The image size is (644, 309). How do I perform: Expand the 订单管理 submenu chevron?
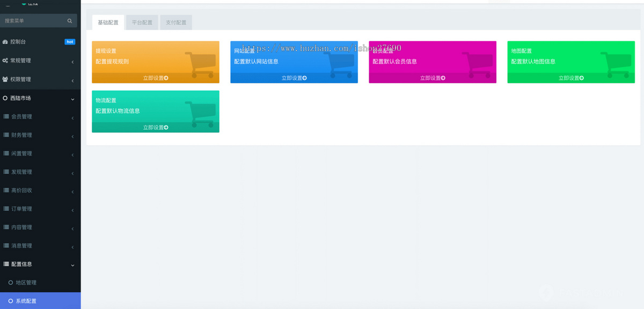(72, 210)
